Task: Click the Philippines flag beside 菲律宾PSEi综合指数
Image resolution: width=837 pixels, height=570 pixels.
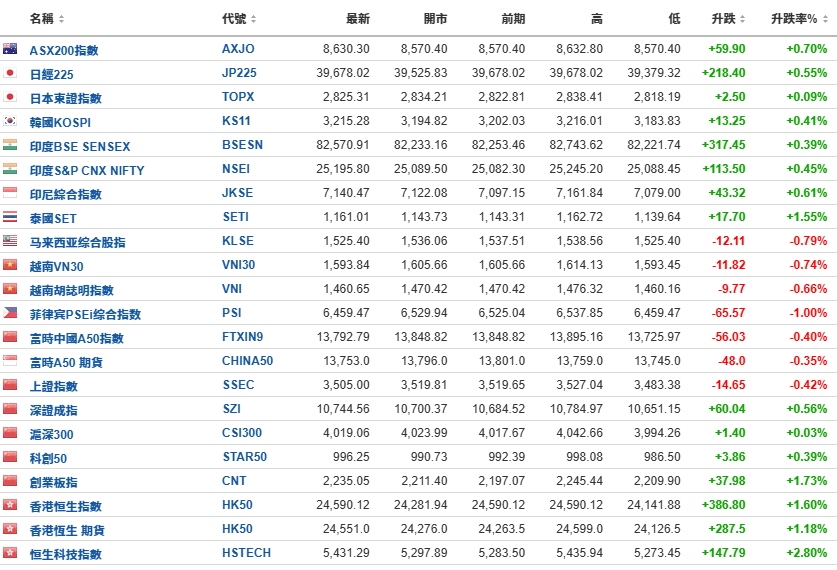Action: [10, 313]
